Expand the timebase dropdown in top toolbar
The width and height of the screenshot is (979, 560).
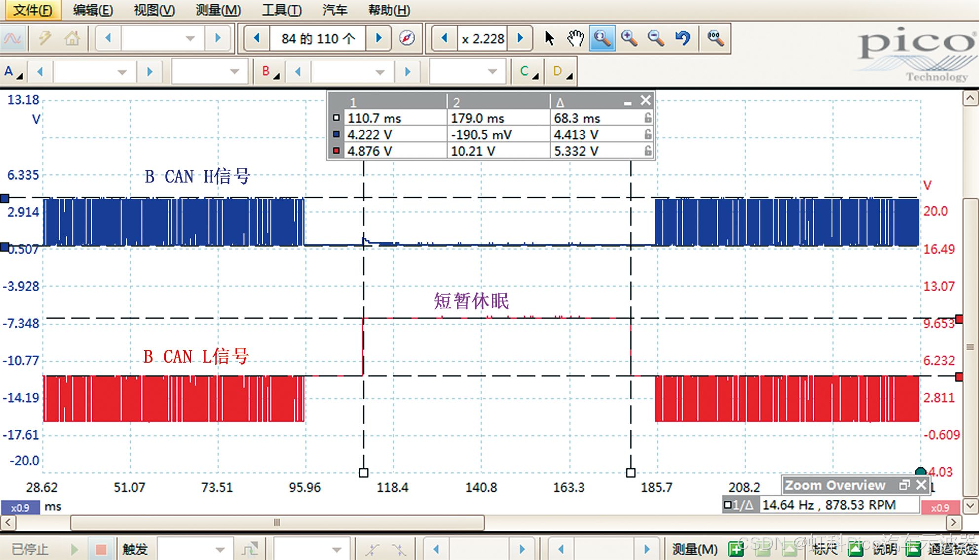tap(190, 38)
